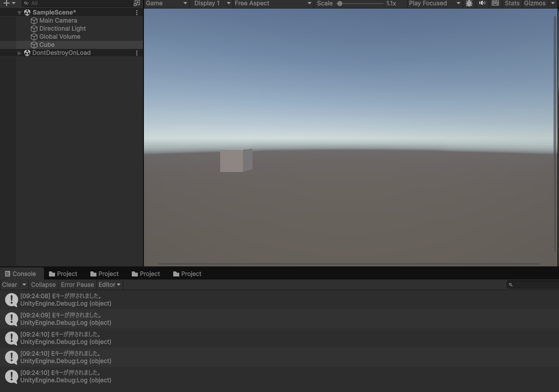Toggle the frame debugger bug icon
The height and width of the screenshot is (392, 559).
pyautogui.click(x=469, y=3)
